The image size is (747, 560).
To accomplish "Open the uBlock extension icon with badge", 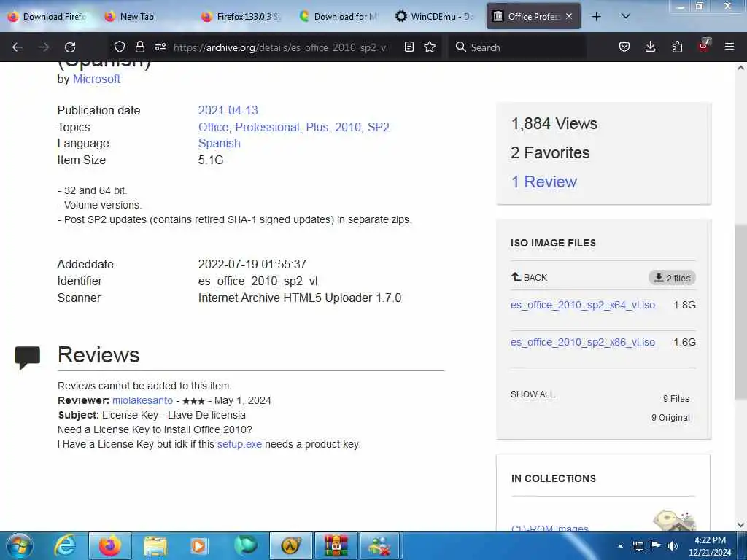I will pos(704,45).
